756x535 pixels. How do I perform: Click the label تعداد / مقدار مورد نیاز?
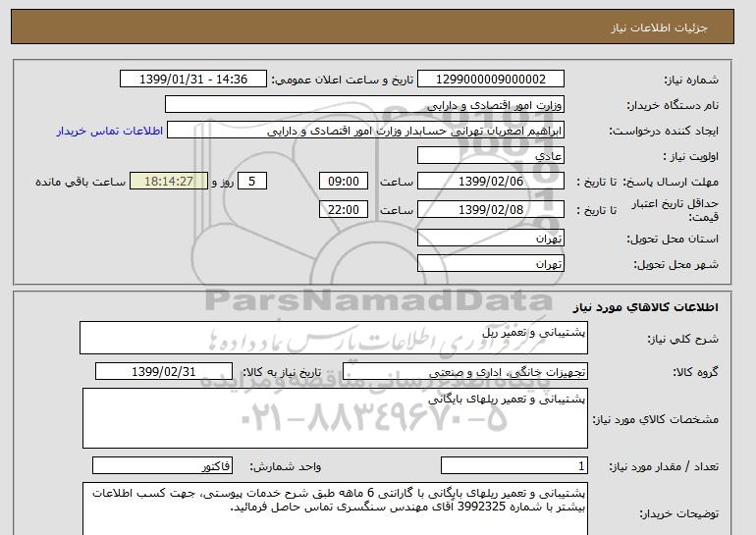[x=664, y=466]
